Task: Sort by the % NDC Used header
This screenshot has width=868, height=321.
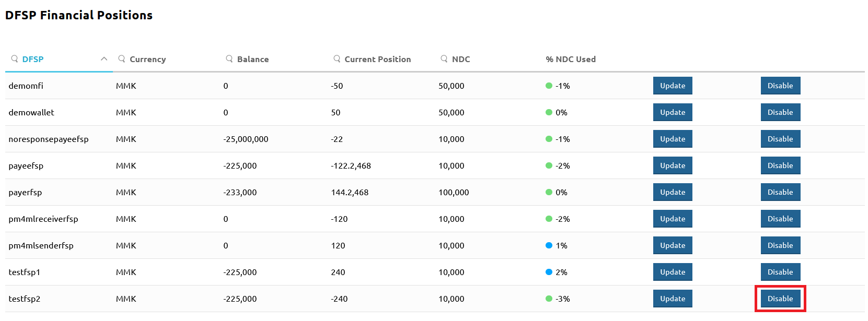Action: click(x=571, y=60)
